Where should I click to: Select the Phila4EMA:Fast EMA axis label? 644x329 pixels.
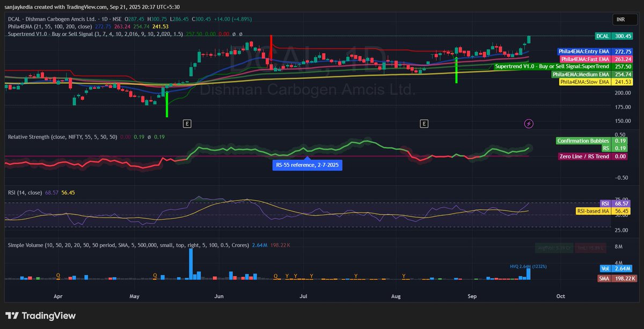click(597, 59)
